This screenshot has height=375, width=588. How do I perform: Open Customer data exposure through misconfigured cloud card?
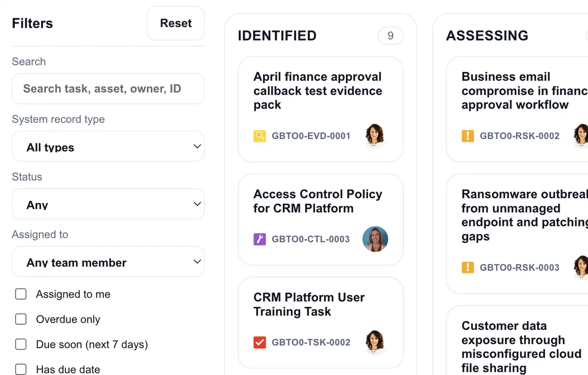(x=517, y=340)
